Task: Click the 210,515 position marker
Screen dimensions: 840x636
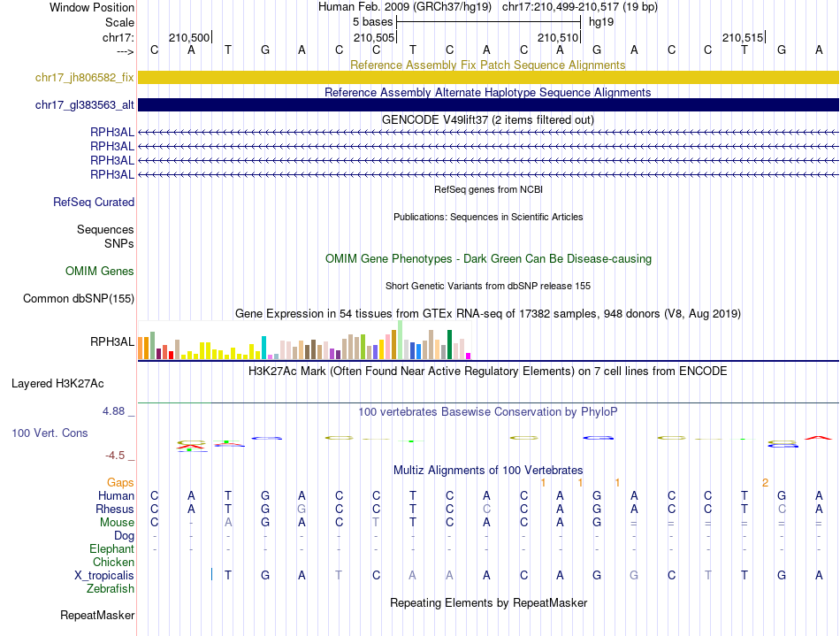Action: [x=743, y=37]
